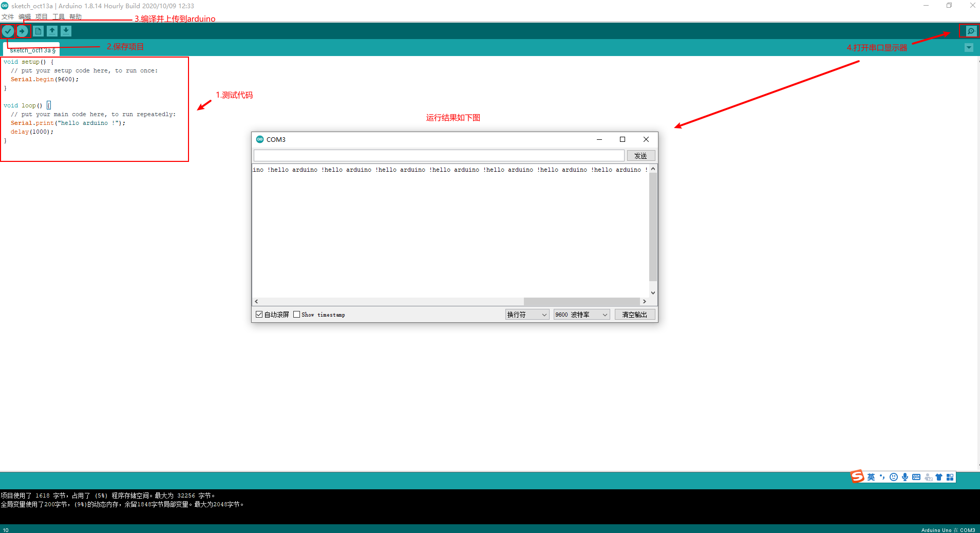Click the serial output text area in COM3

click(x=450, y=231)
